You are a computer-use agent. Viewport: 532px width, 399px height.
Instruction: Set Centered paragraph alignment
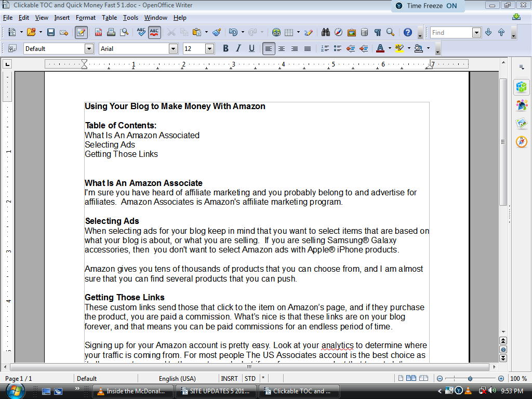(x=281, y=48)
